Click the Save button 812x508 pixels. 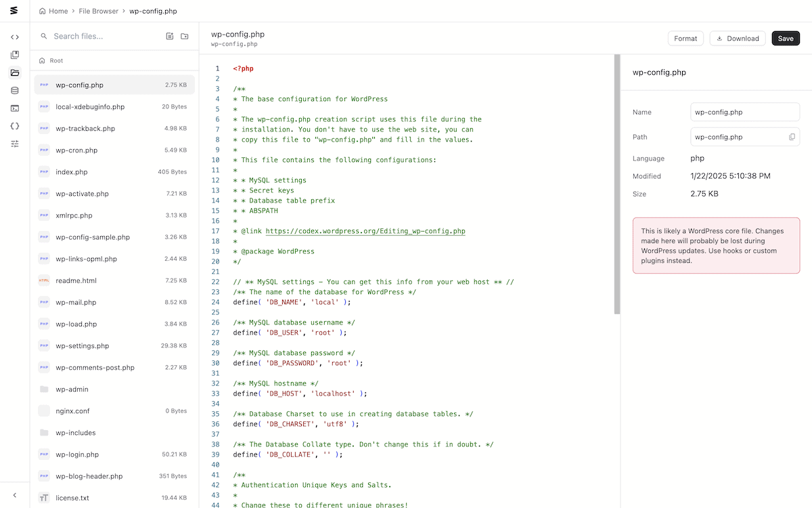click(786, 39)
